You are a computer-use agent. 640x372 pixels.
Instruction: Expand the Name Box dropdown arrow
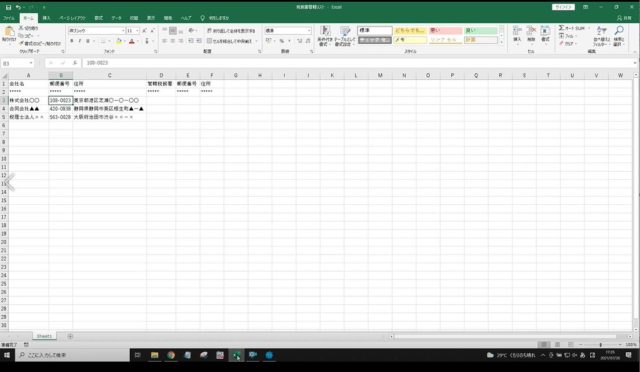[31, 63]
